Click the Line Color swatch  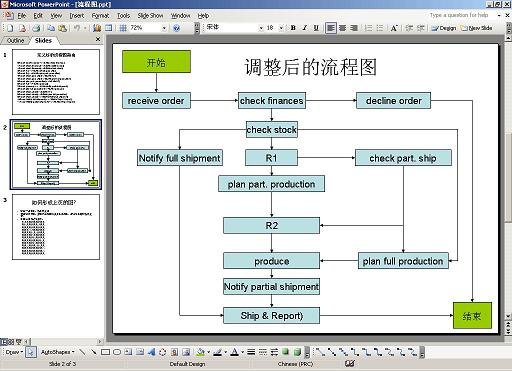[x=218, y=352]
